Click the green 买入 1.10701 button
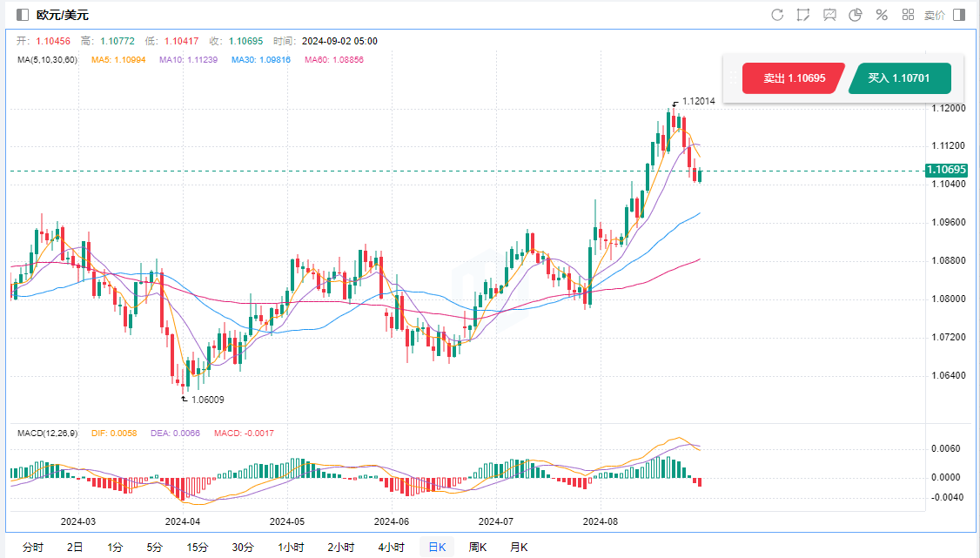This screenshot has width=980, height=558. (899, 78)
